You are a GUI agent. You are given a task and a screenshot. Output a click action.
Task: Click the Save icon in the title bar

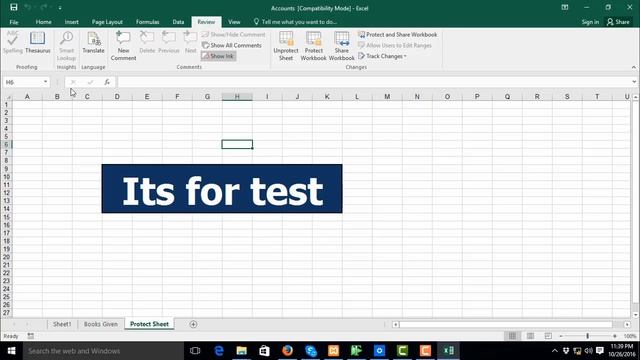(13, 7)
